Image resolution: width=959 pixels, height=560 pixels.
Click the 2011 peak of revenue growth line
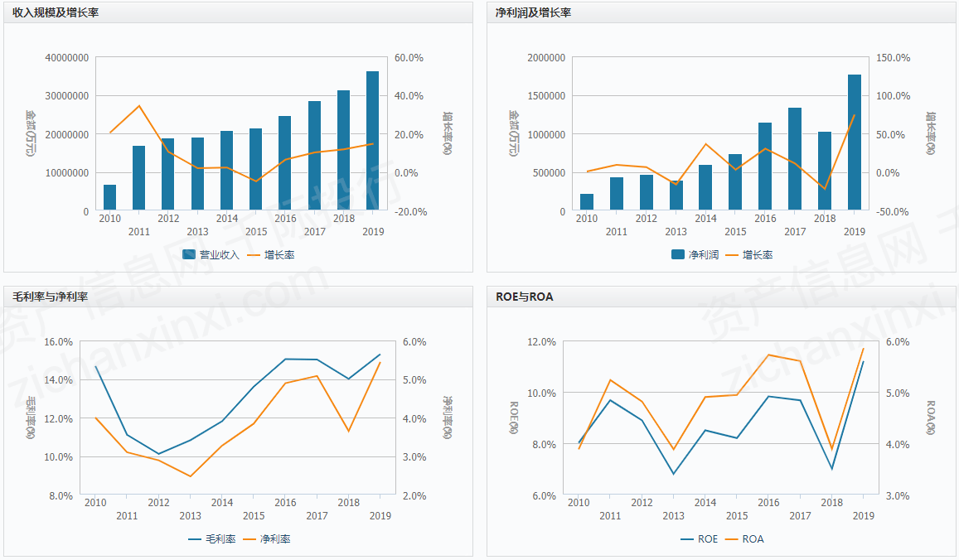coord(138,106)
